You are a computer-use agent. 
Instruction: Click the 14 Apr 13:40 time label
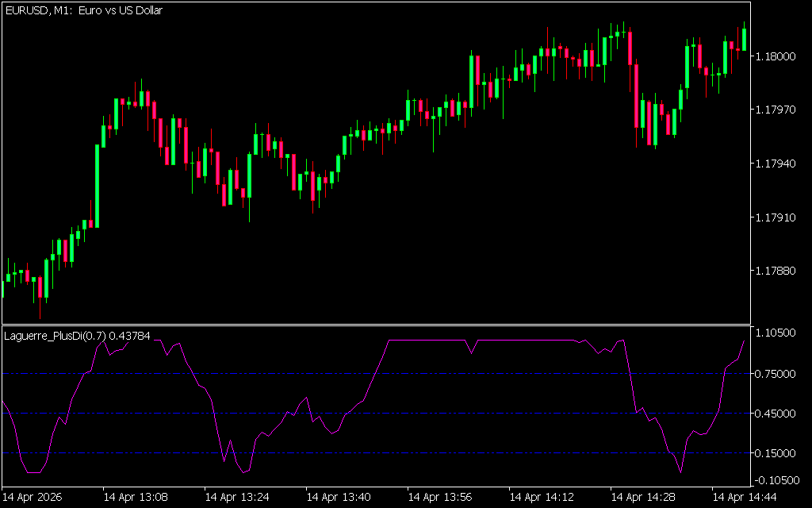339,498
